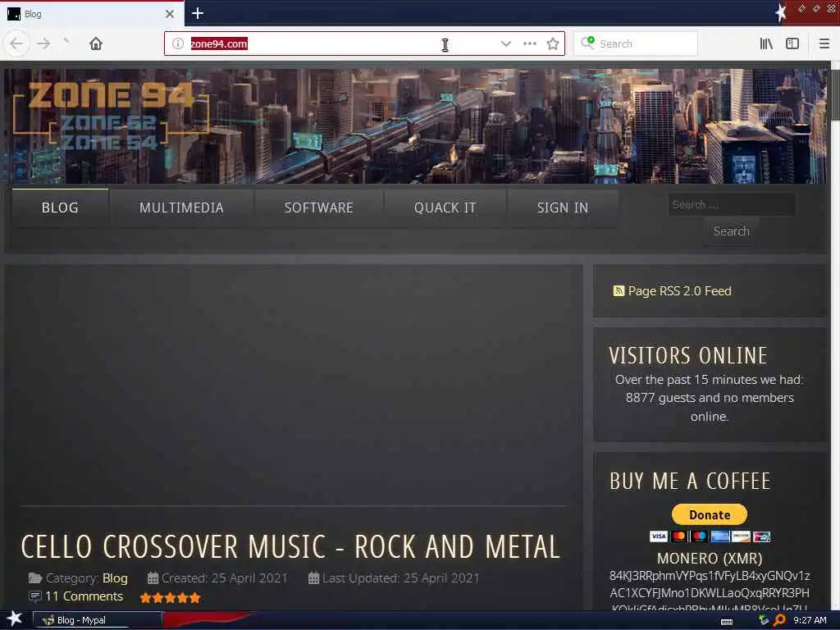Viewport: 840px width, 630px height.
Task: Click the VISITORS ONLINE heading
Action: (x=688, y=356)
